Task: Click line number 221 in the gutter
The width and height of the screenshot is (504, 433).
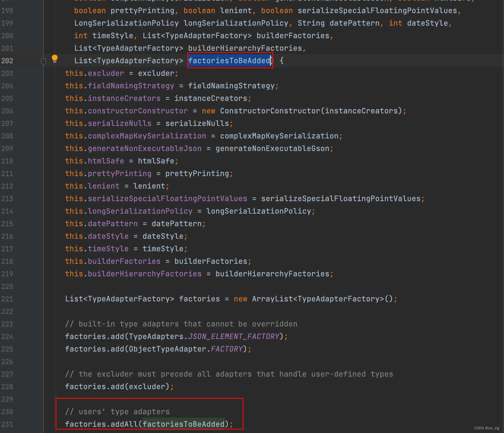Action: [7, 299]
